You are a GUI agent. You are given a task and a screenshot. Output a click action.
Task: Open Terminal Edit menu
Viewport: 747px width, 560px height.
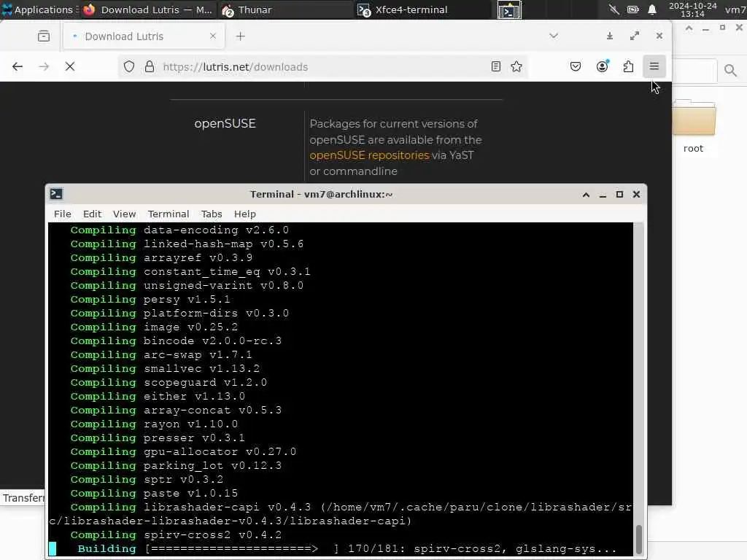point(92,214)
